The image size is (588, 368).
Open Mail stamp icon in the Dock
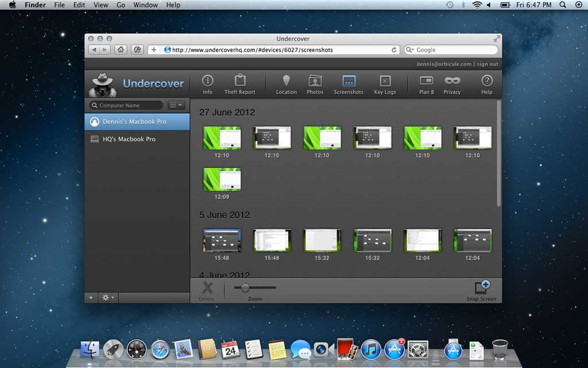183,349
